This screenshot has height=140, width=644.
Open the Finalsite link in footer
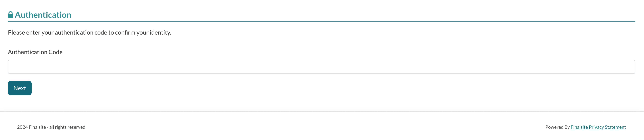point(579,127)
